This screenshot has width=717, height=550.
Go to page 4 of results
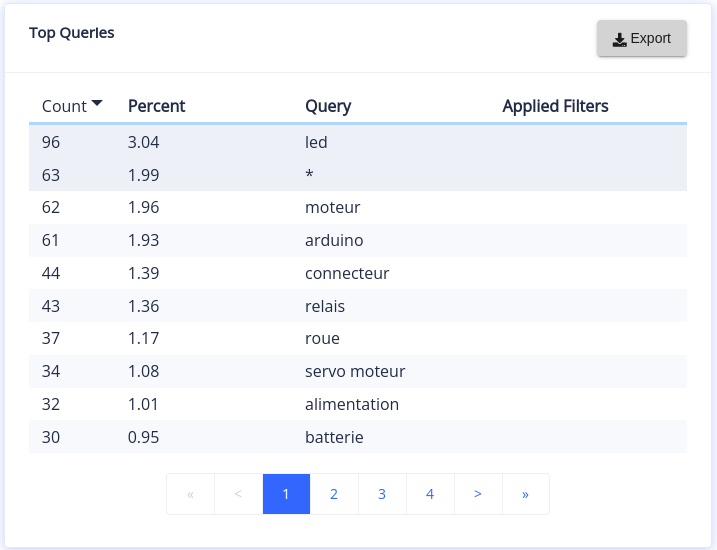(430, 494)
